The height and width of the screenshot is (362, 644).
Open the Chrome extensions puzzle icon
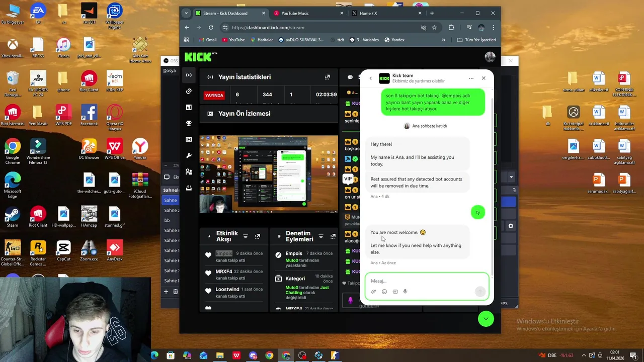pos(451,28)
